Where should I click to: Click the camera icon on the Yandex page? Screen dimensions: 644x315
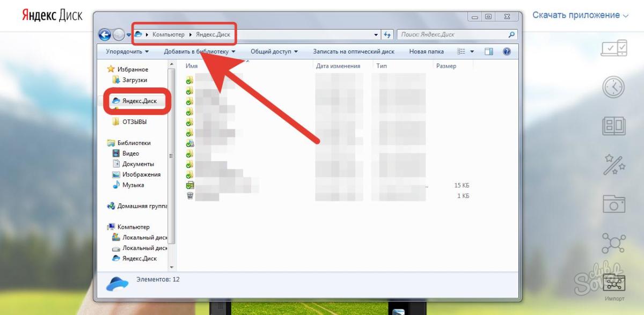click(613, 204)
